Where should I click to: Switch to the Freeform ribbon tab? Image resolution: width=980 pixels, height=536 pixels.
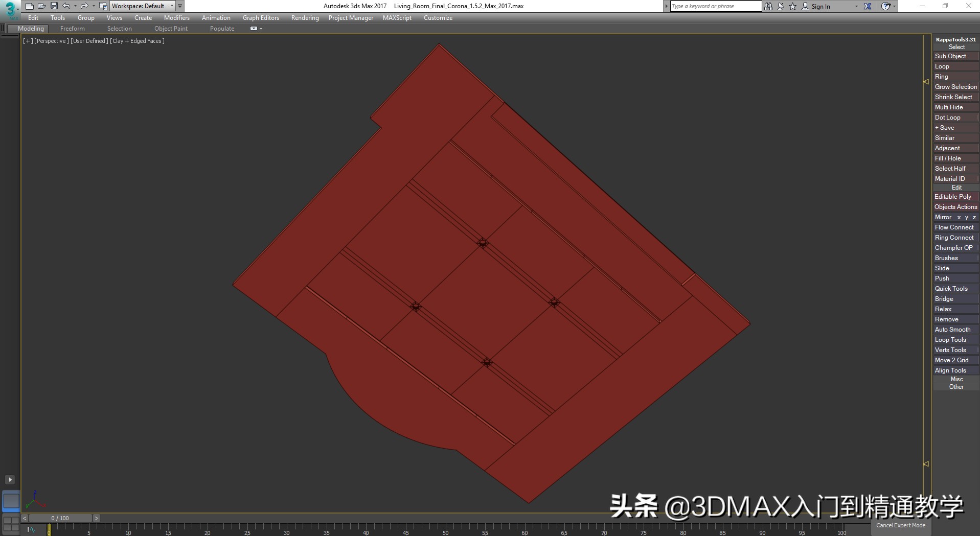[x=73, y=29]
